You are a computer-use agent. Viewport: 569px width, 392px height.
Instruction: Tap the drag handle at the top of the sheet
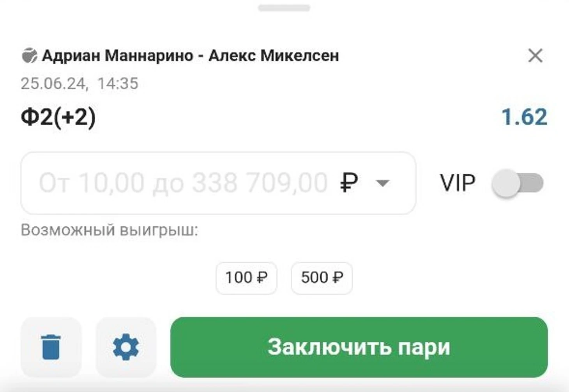point(284,8)
